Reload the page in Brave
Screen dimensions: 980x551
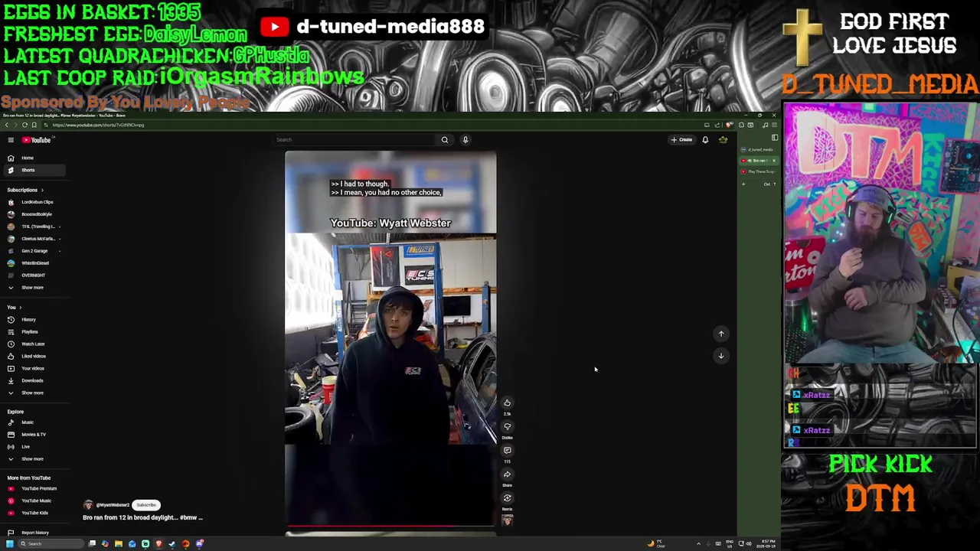[24, 125]
